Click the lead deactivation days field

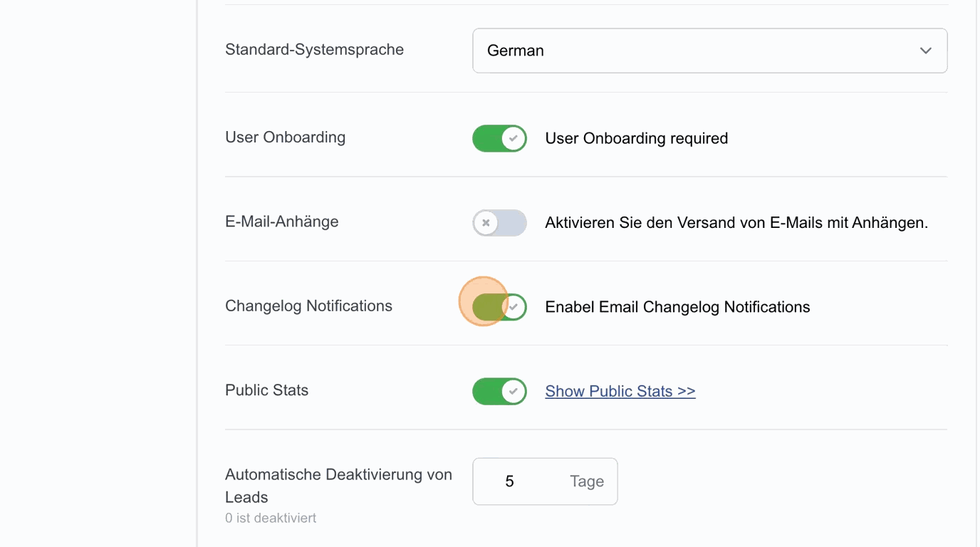click(x=545, y=481)
